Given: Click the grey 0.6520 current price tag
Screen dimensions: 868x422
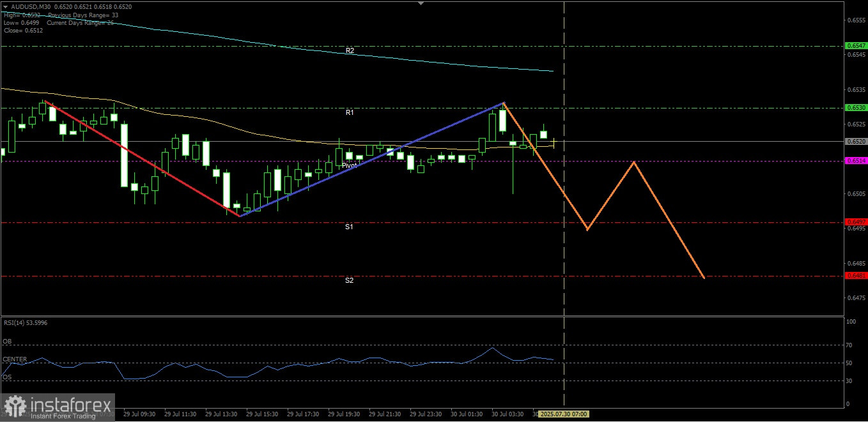Looking at the screenshot, I should [856, 141].
